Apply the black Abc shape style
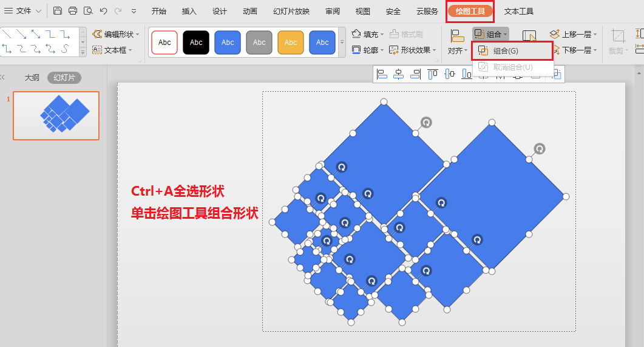The image size is (644, 347). click(196, 43)
